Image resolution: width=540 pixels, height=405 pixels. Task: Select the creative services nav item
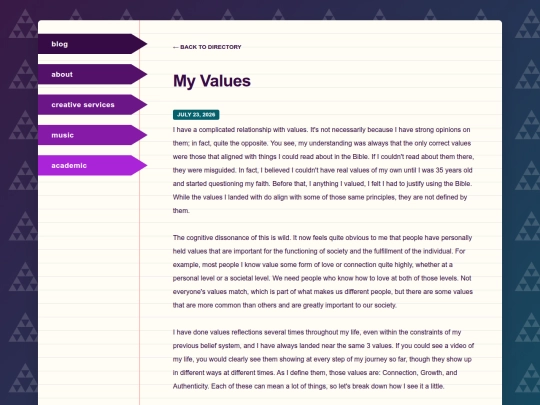[92, 104]
